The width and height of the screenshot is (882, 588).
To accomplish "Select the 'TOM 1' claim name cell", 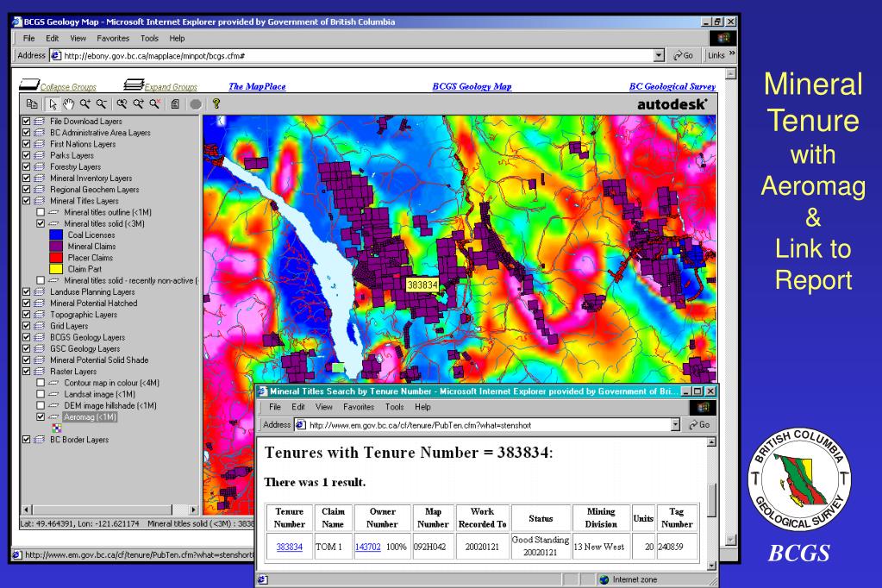I will click(x=333, y=547).
